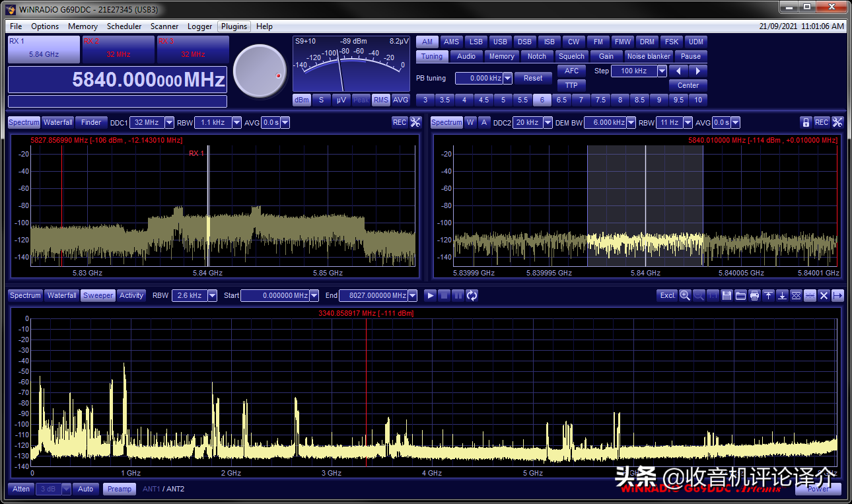The image size is (852, 504).
Task: Select AM demodulation mode
Action: [x=427, y=42]
